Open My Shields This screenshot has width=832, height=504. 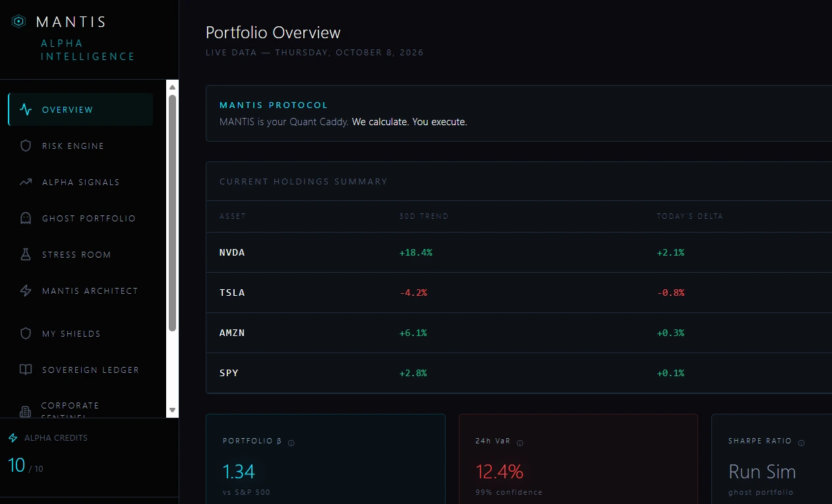[80, 333]
